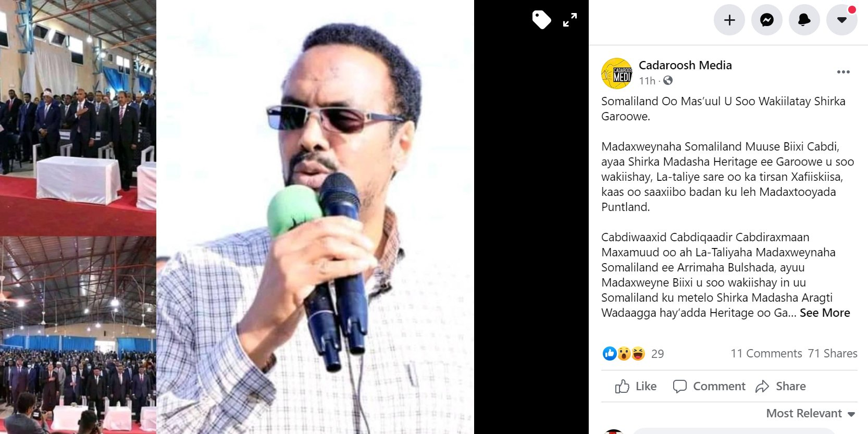
Task: Click the public globe audience icon
Action: click(x=668, y=80)
